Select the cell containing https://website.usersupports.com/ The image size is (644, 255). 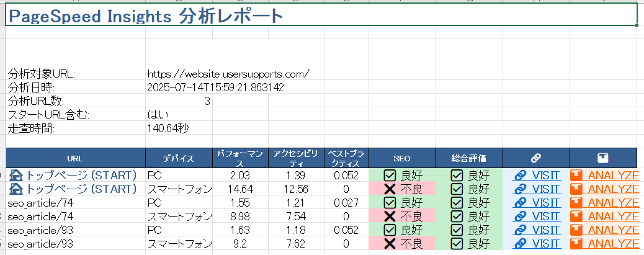[x=228, y=74]
